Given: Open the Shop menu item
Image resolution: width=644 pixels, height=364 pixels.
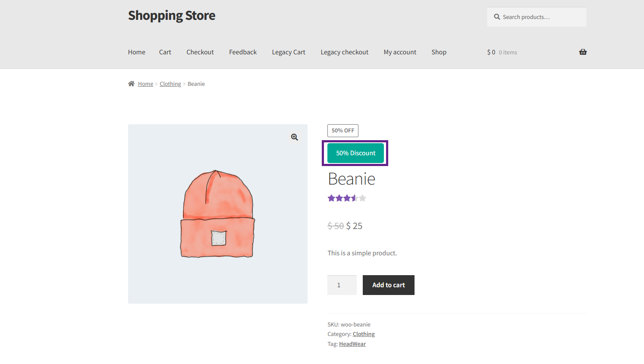Looking at the screenshot, I should click(x=439, y=52).
